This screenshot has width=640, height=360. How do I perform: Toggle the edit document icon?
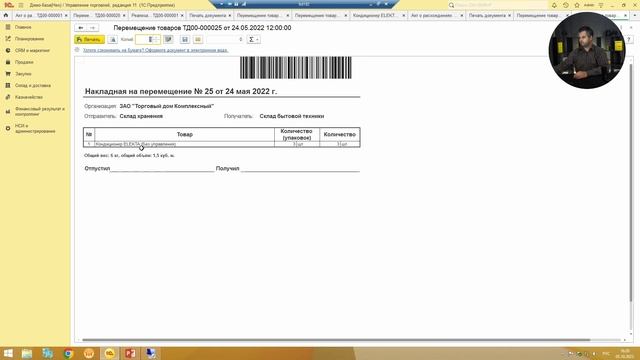(168, 40)
